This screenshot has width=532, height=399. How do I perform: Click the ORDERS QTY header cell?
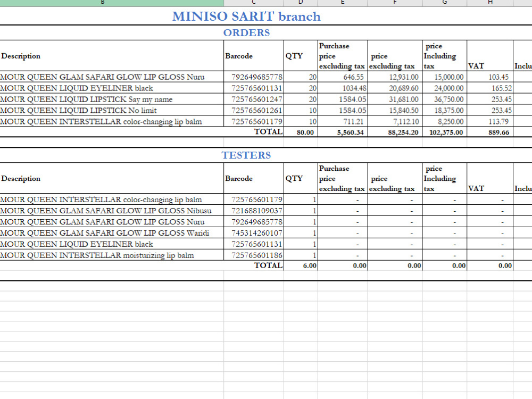pyautogui.click(x=301, y=56)
